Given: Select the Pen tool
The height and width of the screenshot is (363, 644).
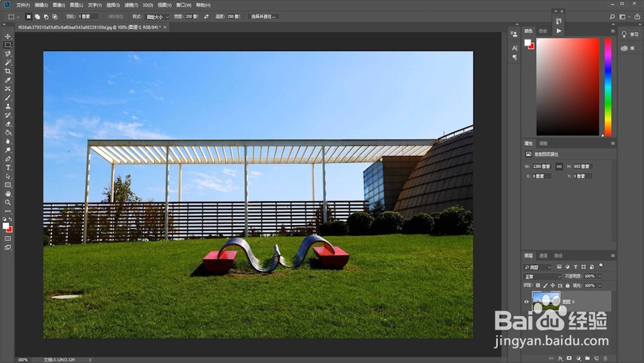Looking at the screenshot, I should point(8,159).
